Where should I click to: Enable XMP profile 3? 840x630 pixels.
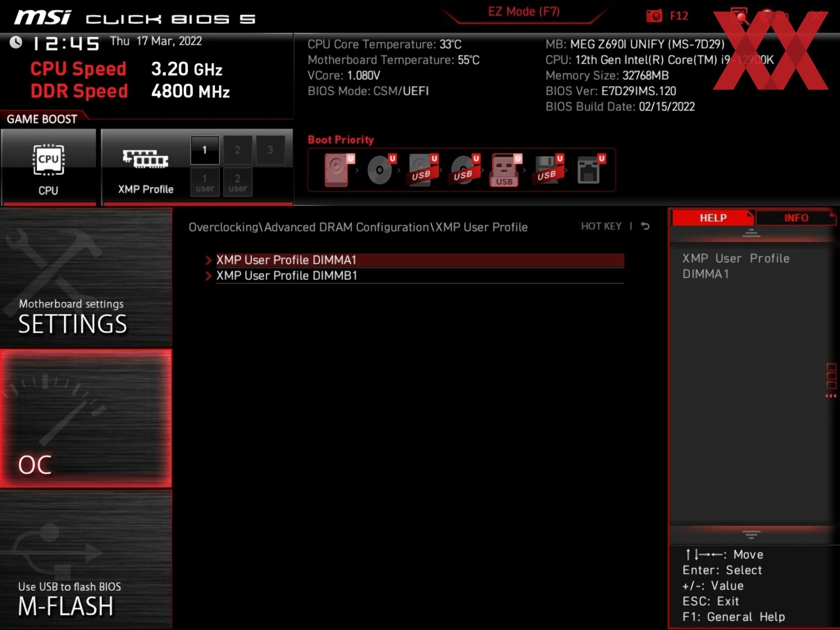tap(270, 150)
